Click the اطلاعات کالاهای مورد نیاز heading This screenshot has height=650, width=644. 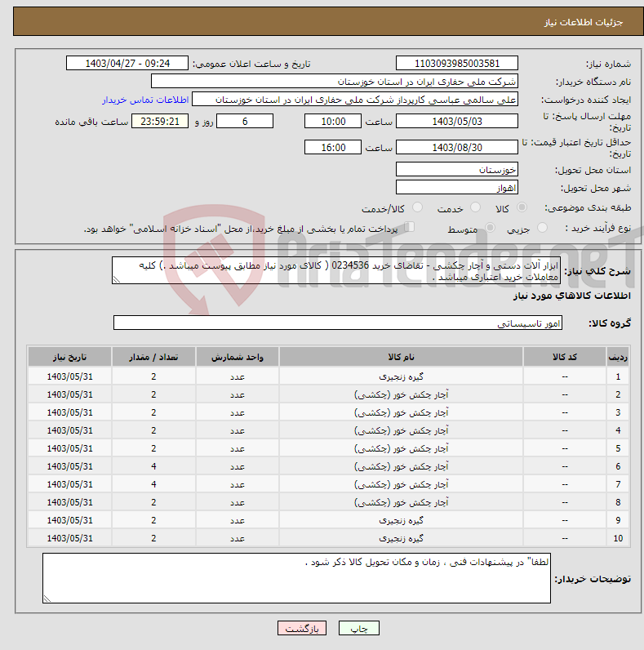coord(572,296)
